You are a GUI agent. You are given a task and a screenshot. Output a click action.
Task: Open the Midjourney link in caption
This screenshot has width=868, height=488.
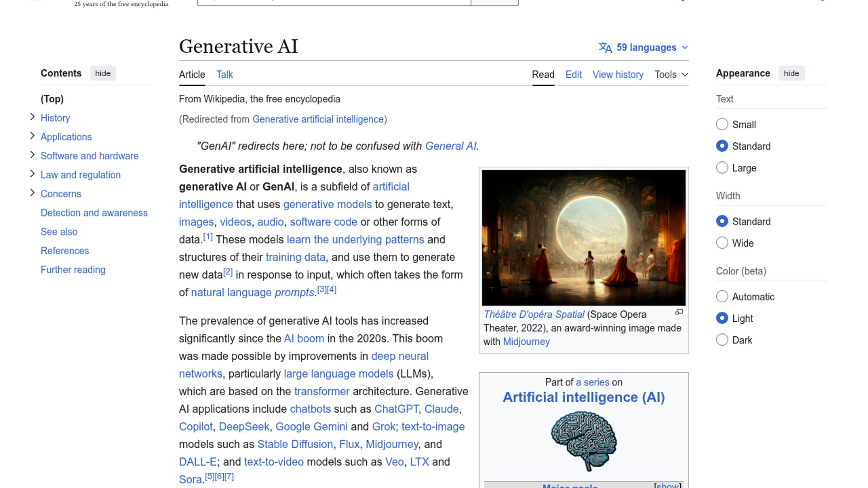526,342
